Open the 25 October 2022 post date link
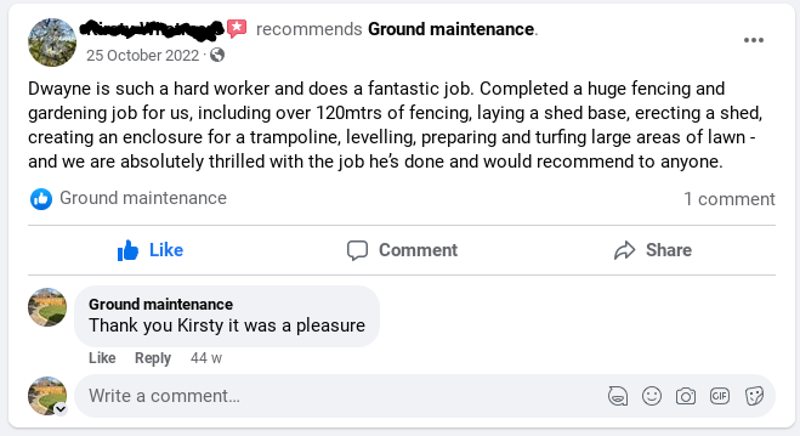This screenshot has height=436, width=800. (144, 55)
